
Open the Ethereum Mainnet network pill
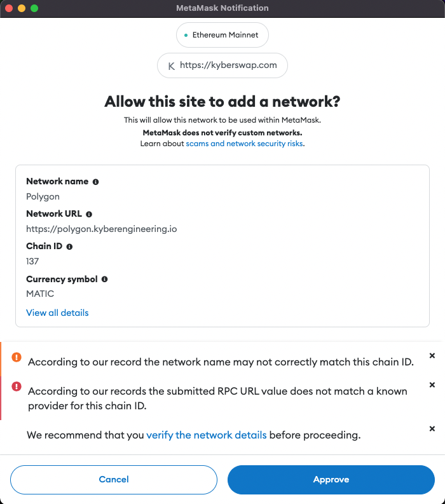pyautogui.click(x=222, y=36)
